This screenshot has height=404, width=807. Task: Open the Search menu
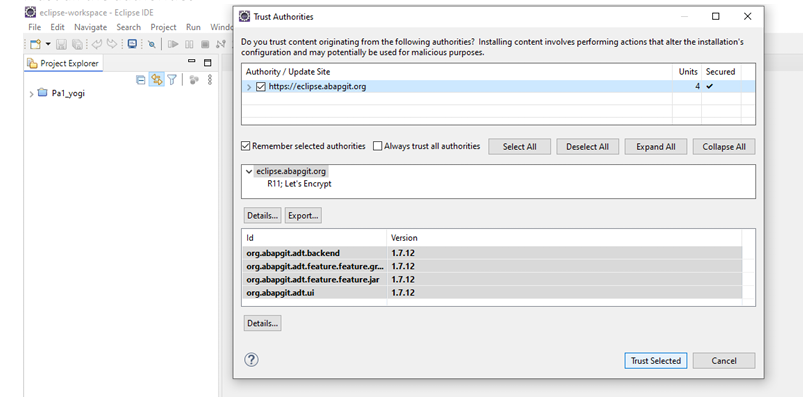[128, 27]
